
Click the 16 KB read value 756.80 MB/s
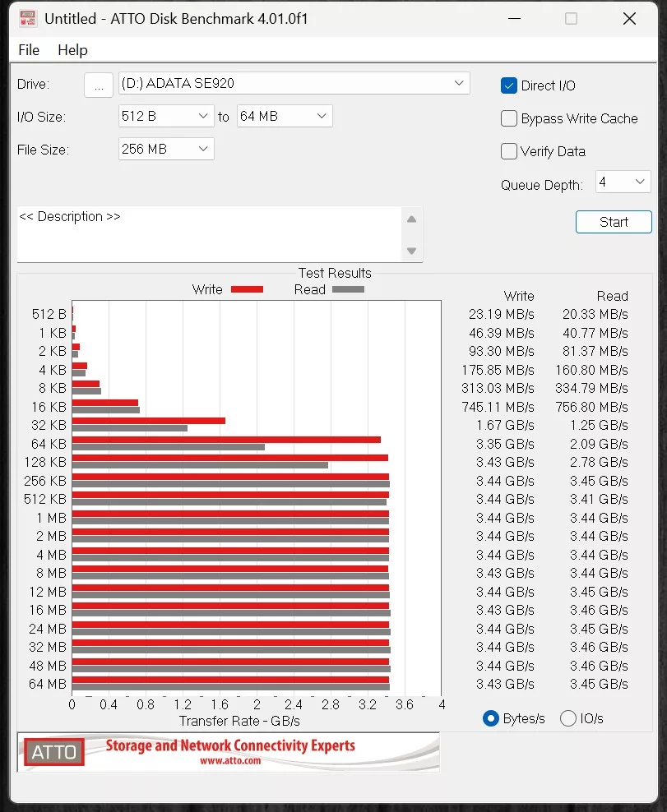coord(591,407)
